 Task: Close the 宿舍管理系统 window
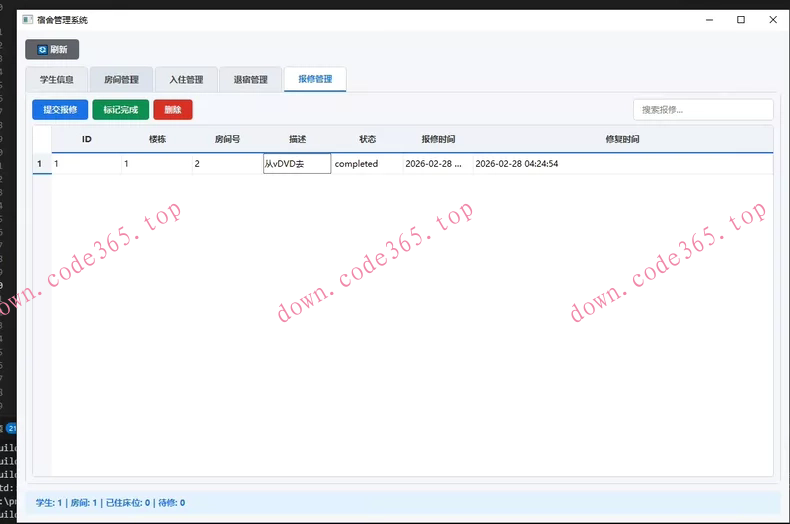[x=773, y=20]
